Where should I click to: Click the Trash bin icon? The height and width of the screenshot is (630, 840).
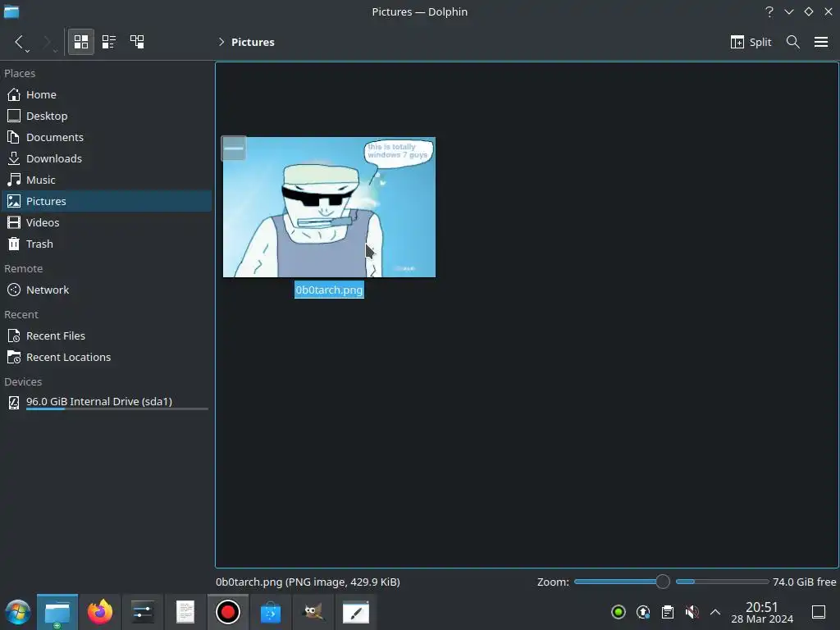click(14, 244)
